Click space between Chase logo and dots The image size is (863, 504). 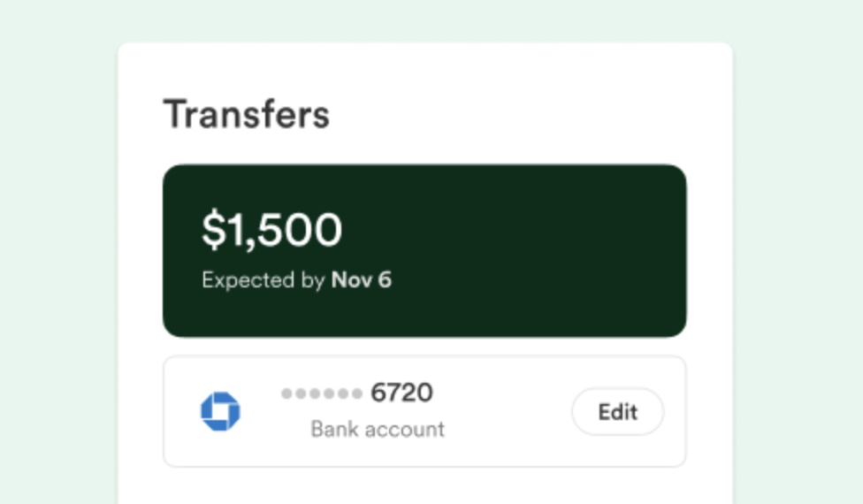click(x=261, y=411)
